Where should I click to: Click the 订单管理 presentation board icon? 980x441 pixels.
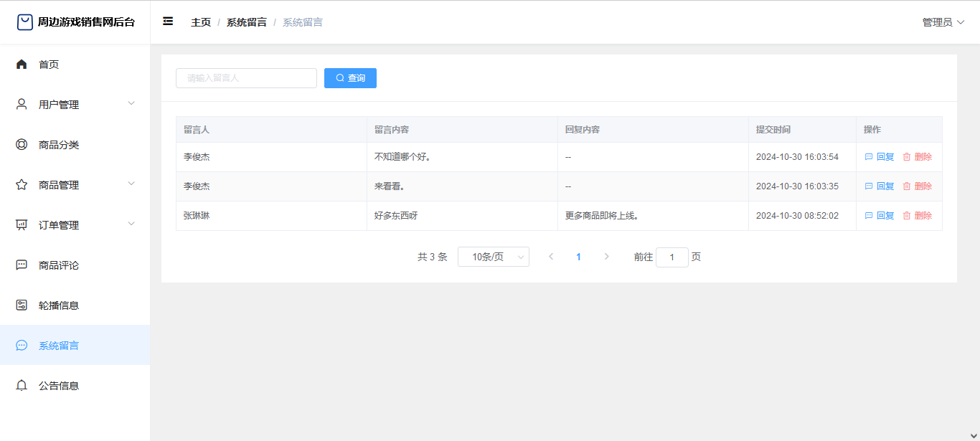22,225
